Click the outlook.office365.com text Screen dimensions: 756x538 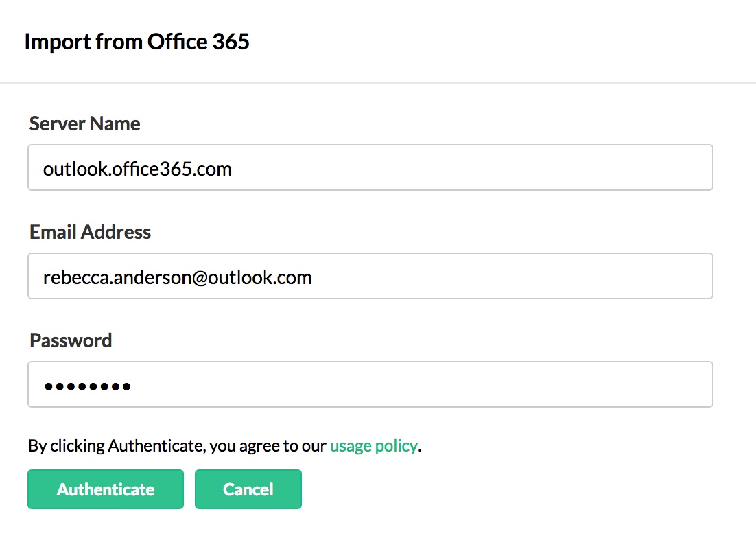(137, 168)
